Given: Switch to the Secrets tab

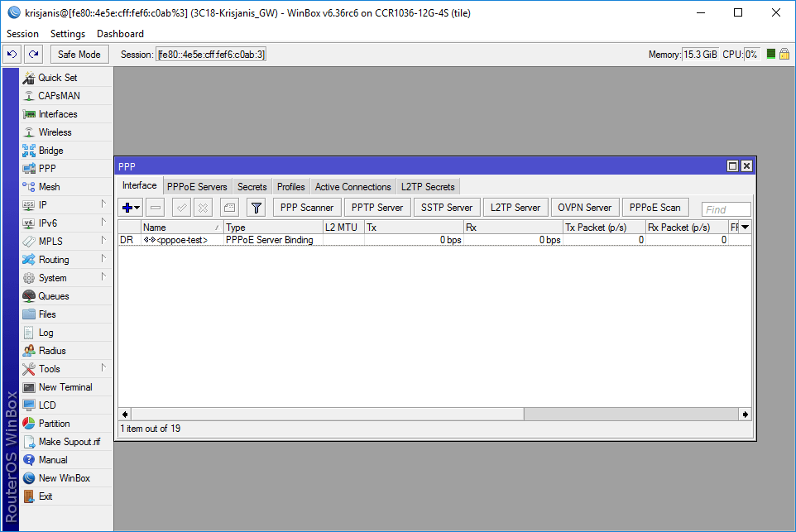Looking at the screenshot, I should (252, 186).
